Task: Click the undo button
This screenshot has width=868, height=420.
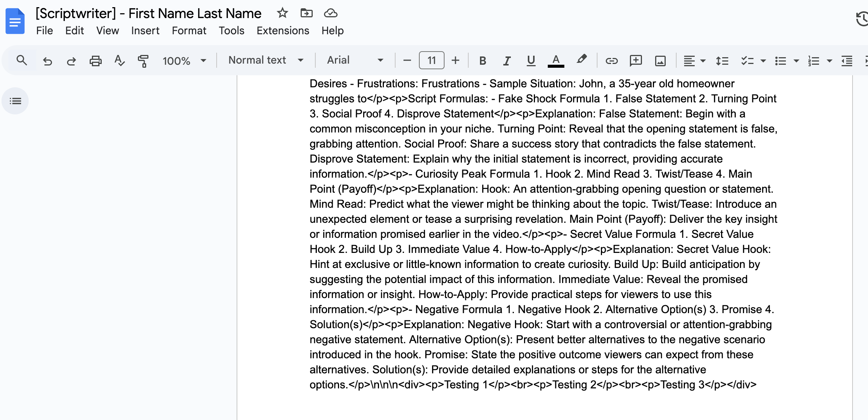Action: tap(47, 61)
